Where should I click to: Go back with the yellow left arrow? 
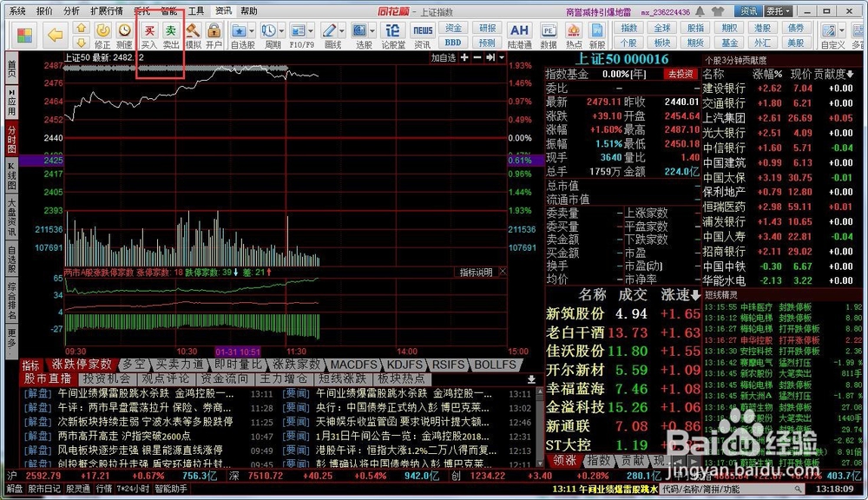click(x=55, y=36)
